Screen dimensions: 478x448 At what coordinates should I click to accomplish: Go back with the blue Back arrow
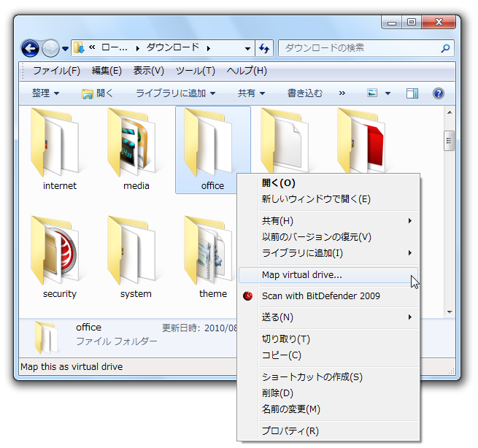tap(30, 48)
